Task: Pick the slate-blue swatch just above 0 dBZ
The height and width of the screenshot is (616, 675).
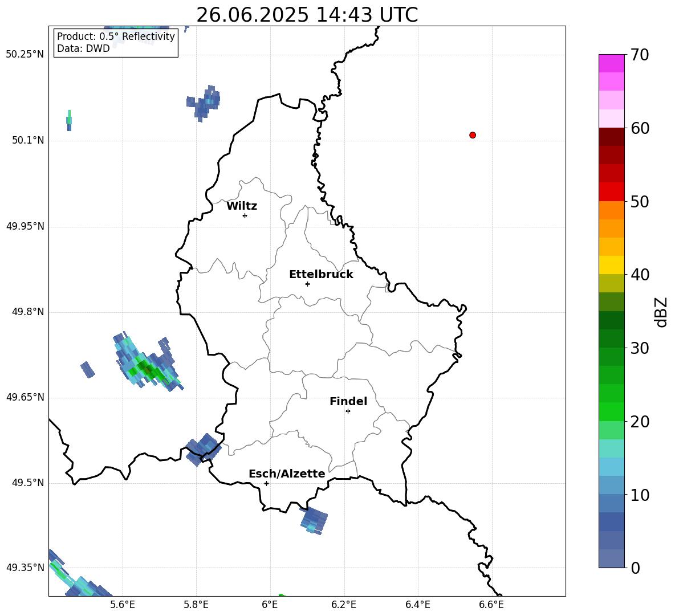Action: 611,558
